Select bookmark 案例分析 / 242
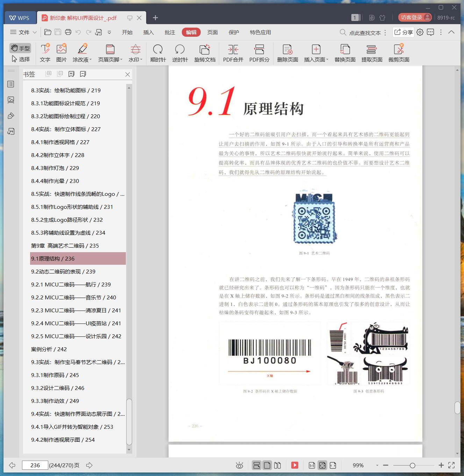Viewport: 464px width, 476px height. [x=78, y=349]
